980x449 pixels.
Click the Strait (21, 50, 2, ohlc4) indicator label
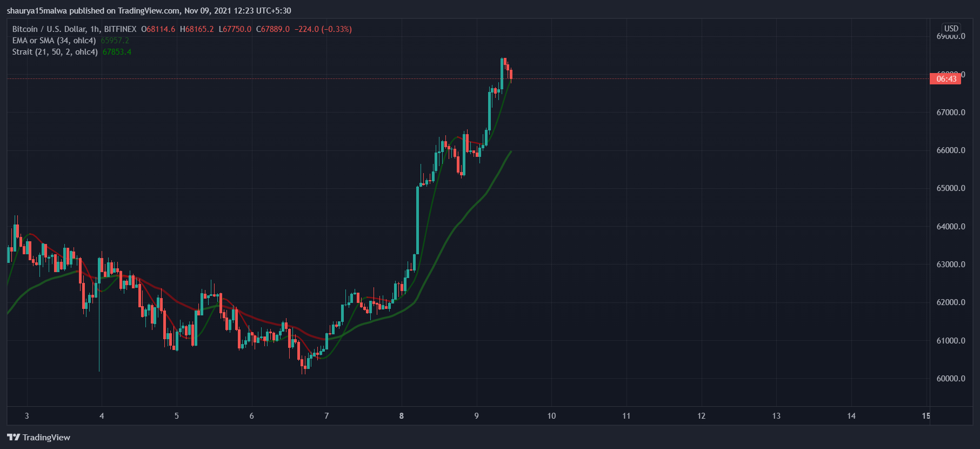pos(55,52)
